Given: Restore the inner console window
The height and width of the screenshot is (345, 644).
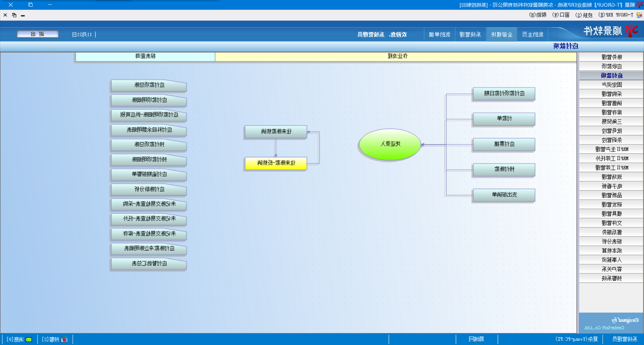Looking at the screenshot, I should tap(14, 15).
